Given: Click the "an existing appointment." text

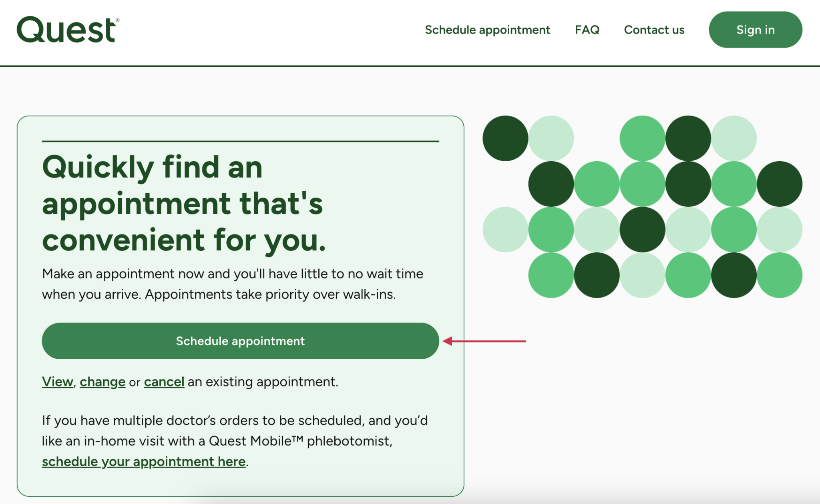Looking at the screenshot, I should pos(263,382).
